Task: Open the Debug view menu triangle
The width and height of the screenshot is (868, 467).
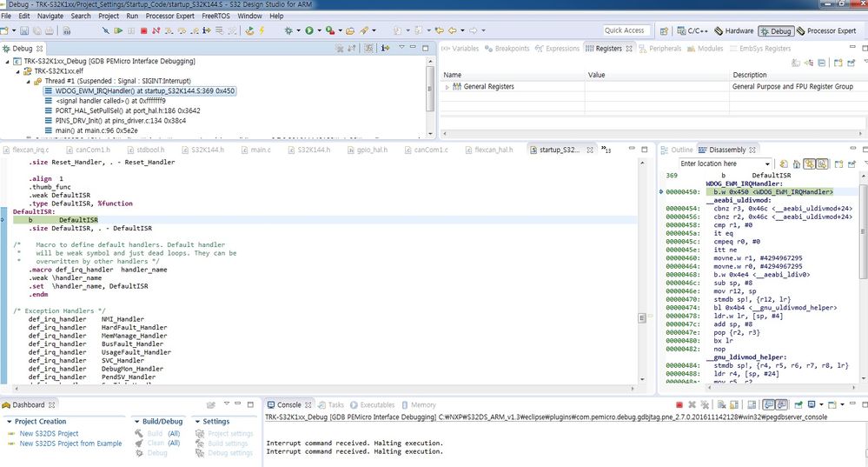Action: (x=402, y=47)
